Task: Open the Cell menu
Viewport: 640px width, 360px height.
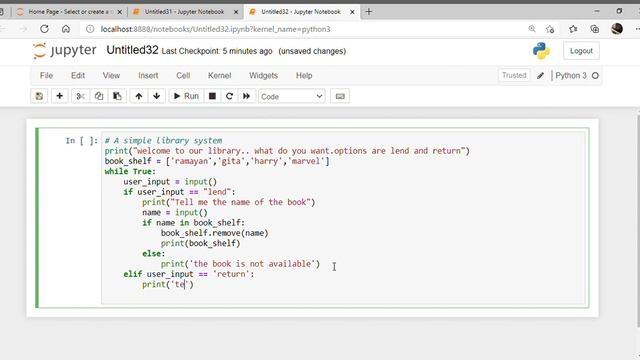Action: (183, 76)
